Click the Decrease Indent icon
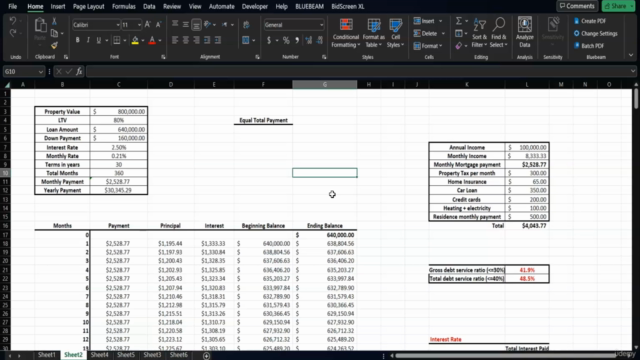The height and width of the screenshot is (360, 640). [207, 40]
